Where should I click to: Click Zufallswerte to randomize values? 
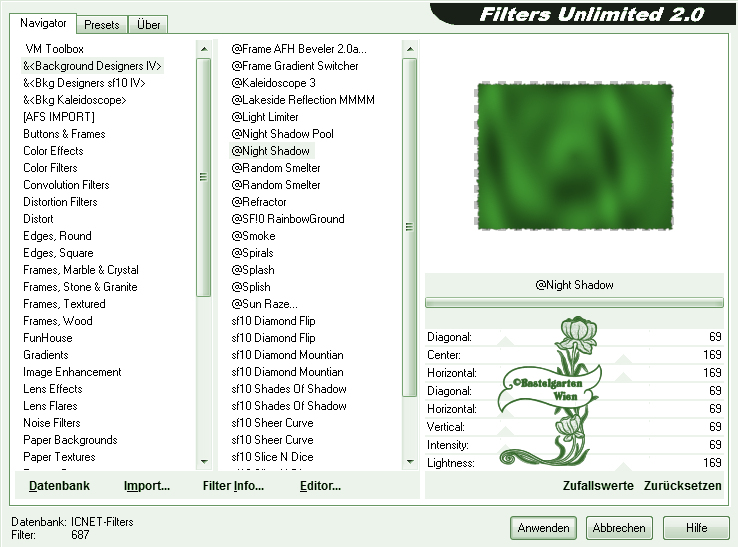[598, 486]
